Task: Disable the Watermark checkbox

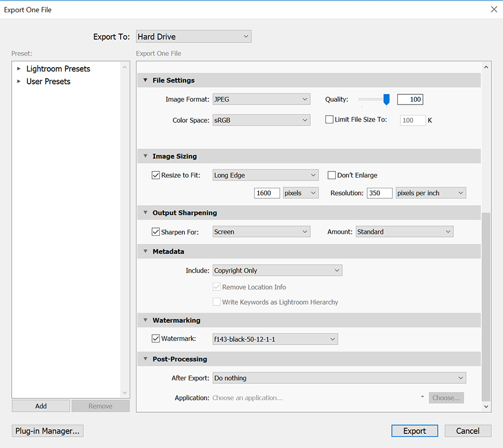Action: tap(156, 339)
